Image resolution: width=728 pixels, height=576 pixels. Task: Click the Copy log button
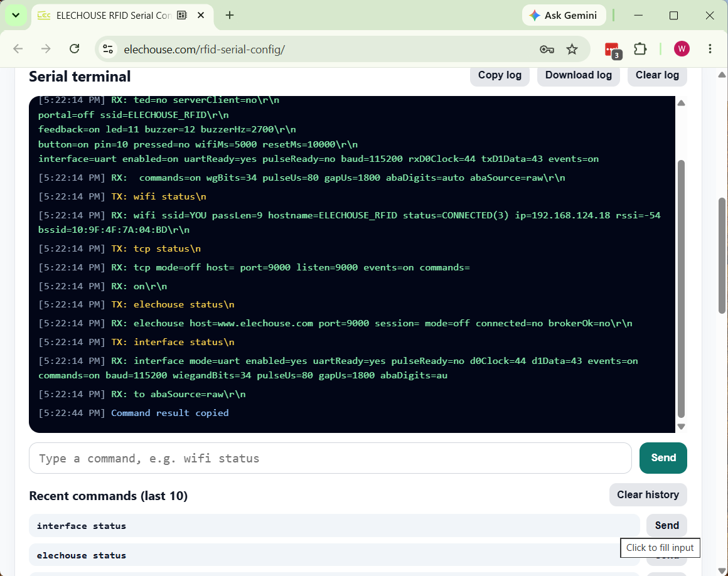click(500, 76)
